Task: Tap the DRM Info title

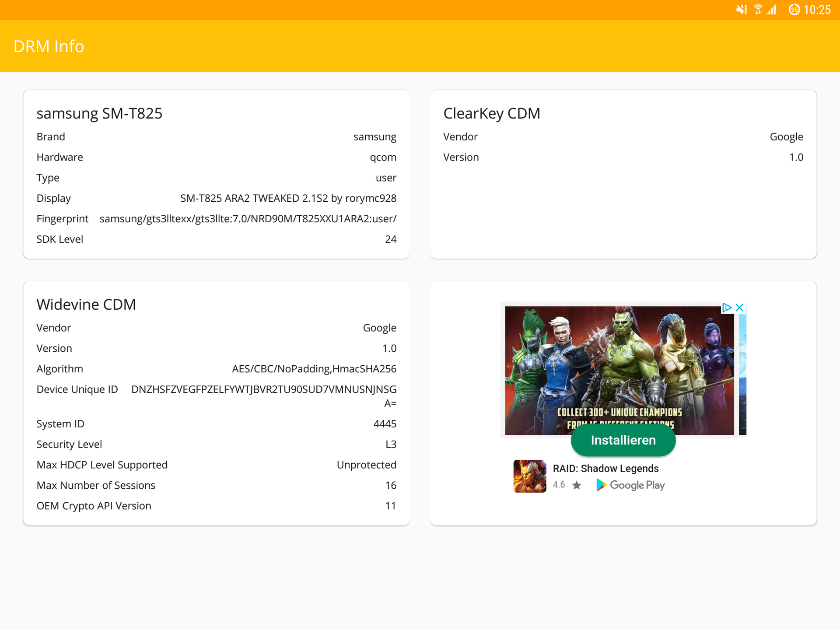Action: click(49, 46)
